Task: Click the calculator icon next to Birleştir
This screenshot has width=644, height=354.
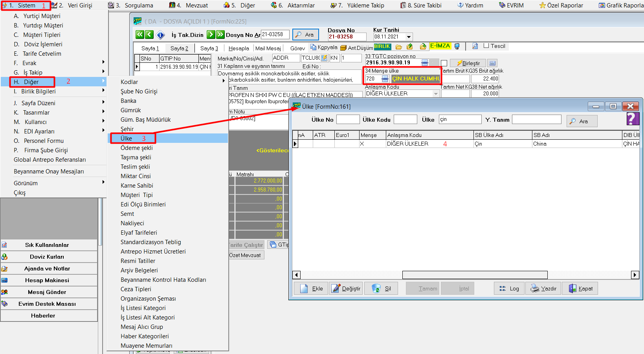Action: [x=493, y=63]
